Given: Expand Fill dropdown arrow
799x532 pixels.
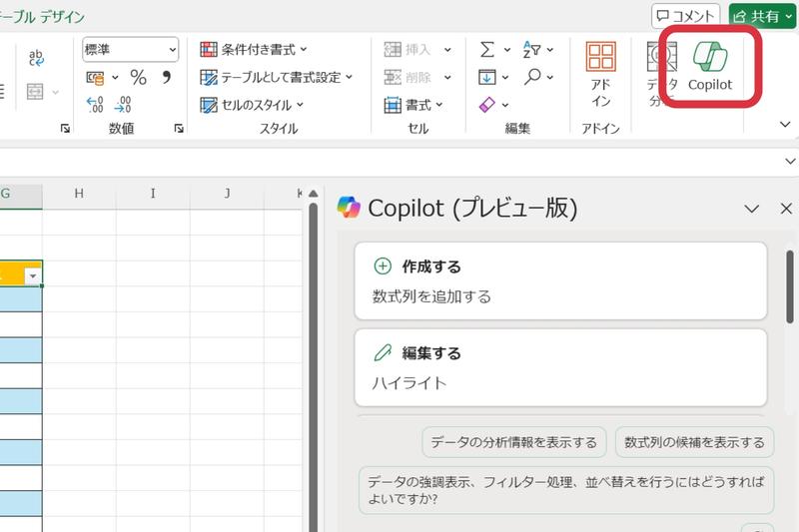Looking at the screenshot, I should [505, 78].
